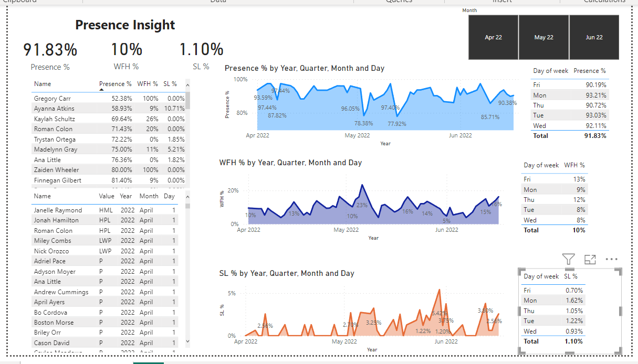Open the Data ribbon section
This screenshot has height=364, width=638.
218,2
